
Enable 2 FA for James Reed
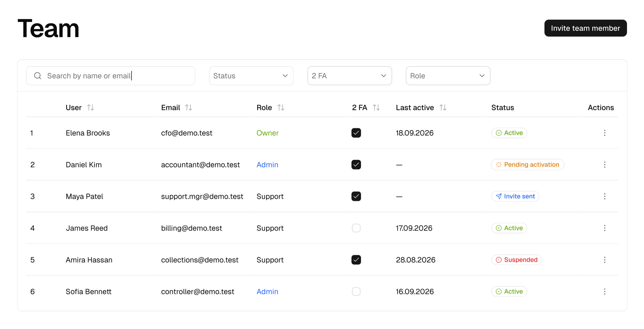point(356,228)
